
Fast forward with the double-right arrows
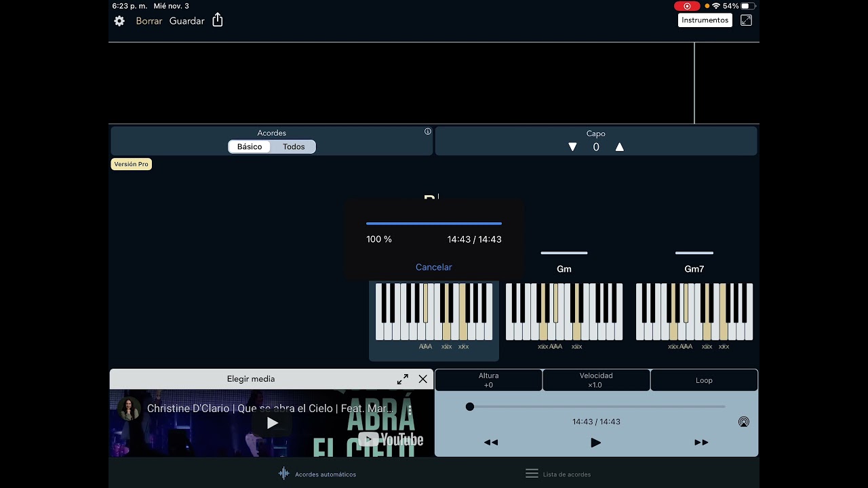tap(701, 443)
